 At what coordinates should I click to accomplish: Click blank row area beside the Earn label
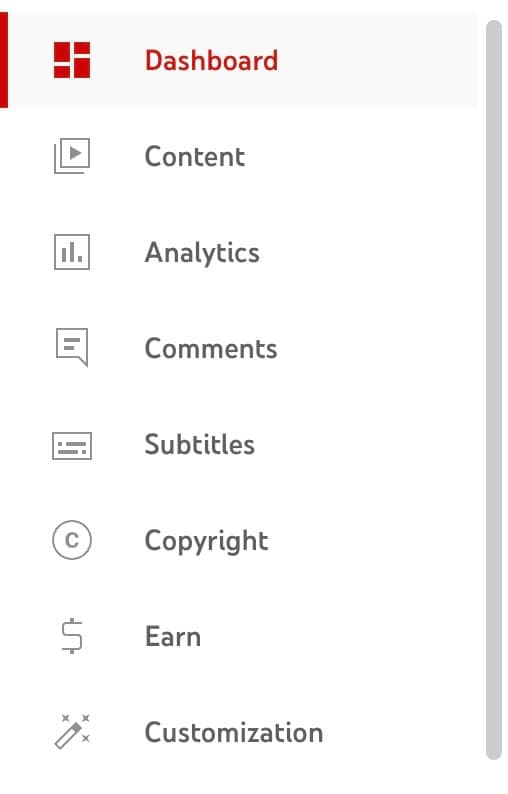(339, 637)
